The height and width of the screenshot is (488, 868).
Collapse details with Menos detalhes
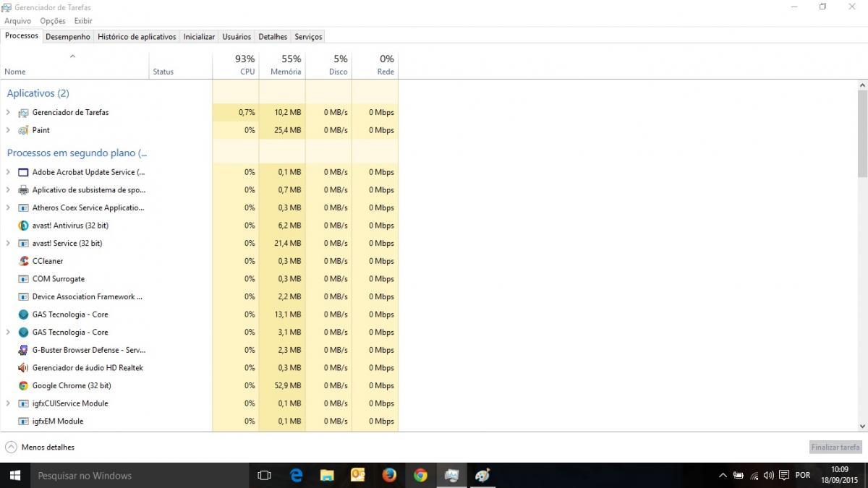pos(40,448)
